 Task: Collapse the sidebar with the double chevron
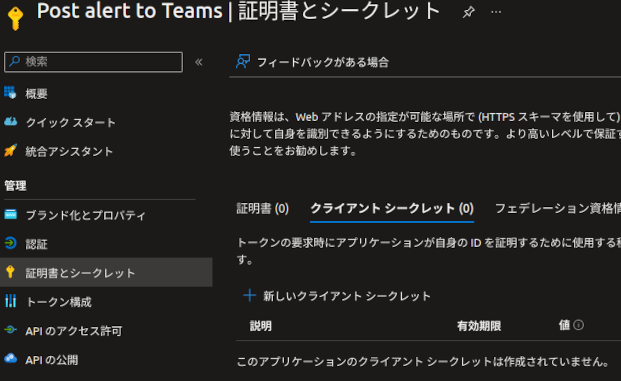tap(199, 62)
